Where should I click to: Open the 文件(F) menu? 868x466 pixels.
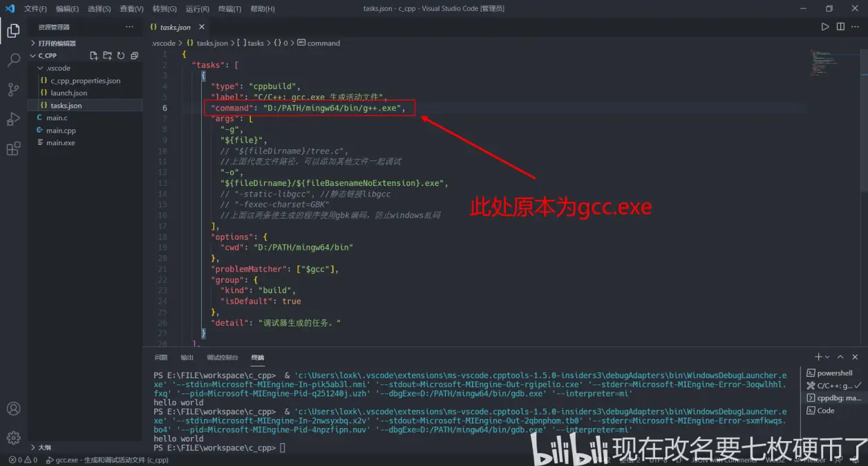click(x=36, y=9)
